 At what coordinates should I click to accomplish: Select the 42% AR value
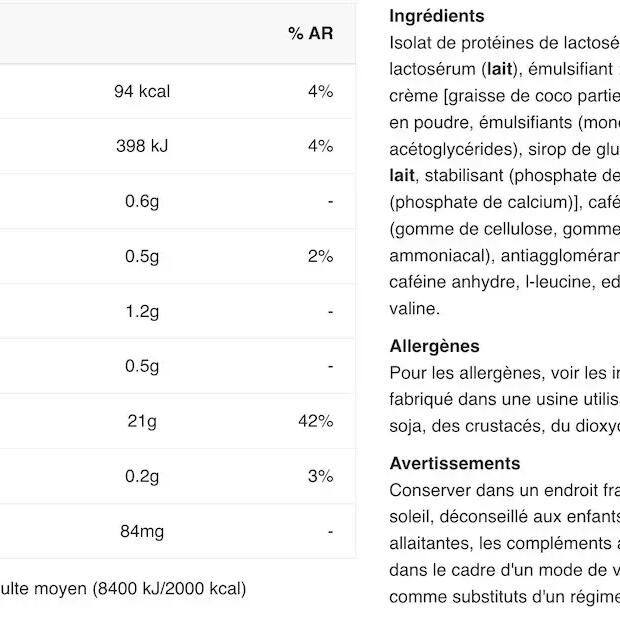316,421
